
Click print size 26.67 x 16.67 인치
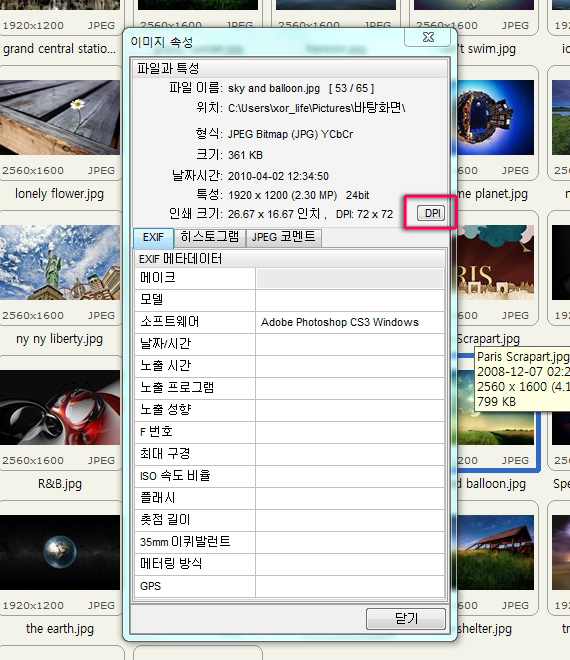coord(274,214)
